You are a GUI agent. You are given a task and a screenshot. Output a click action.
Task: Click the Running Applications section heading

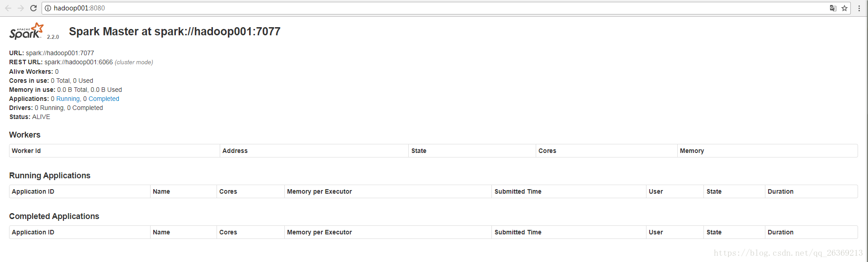[x=50, y=176]
